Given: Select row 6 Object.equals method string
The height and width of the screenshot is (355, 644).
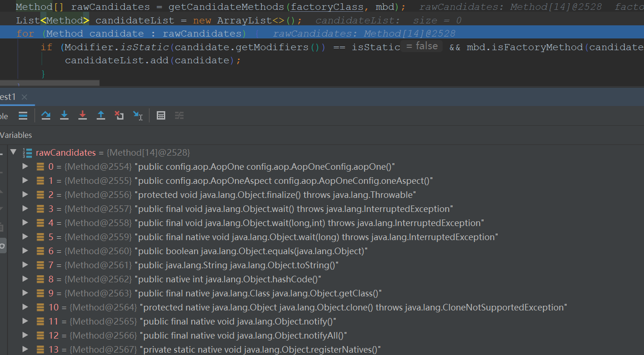Looking at the screenshot, I should [x=251, y=251].
